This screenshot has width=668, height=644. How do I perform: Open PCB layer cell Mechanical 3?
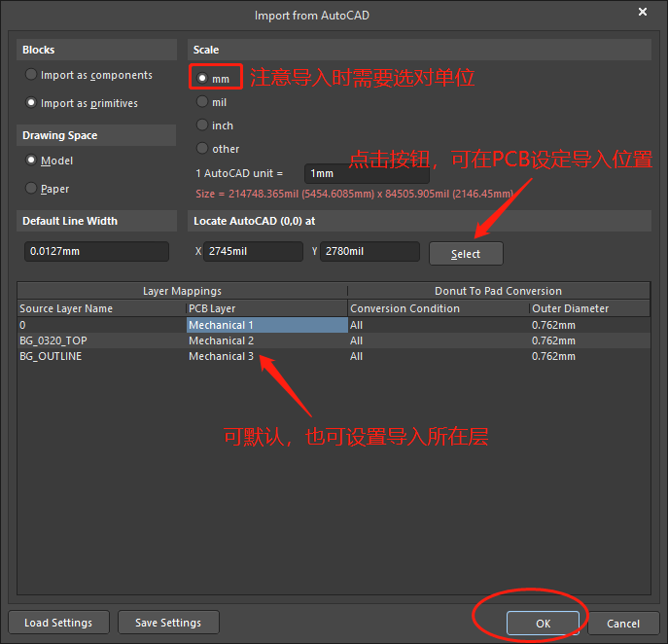click(267, 356)
